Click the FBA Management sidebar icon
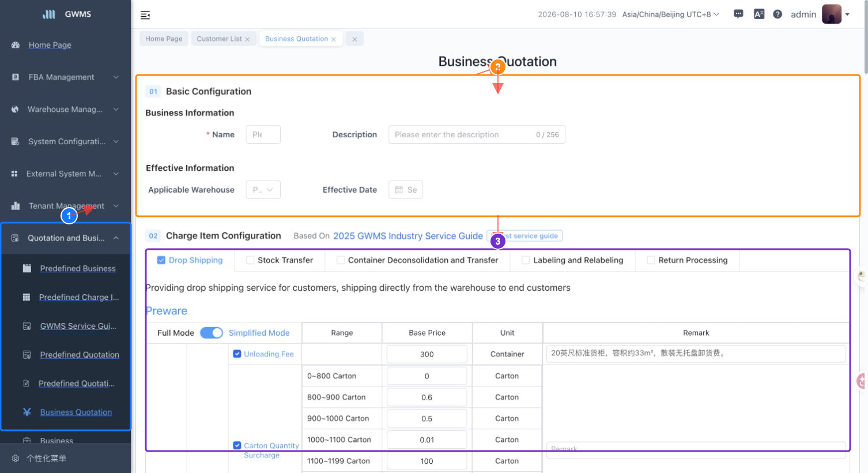Image resolution: width=868 pixels, height=473 pixels. pos(16,77)
